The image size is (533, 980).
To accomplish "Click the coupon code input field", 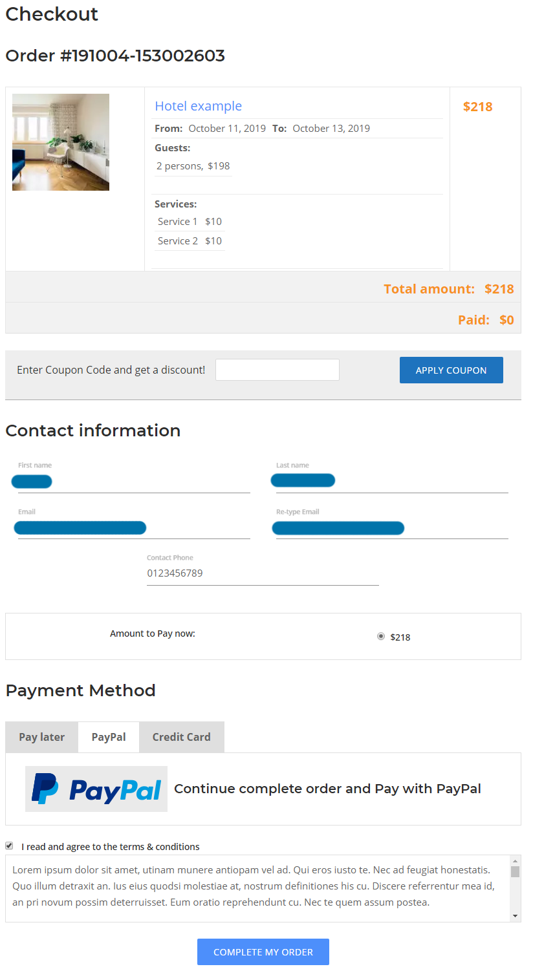I will [277, 370].
